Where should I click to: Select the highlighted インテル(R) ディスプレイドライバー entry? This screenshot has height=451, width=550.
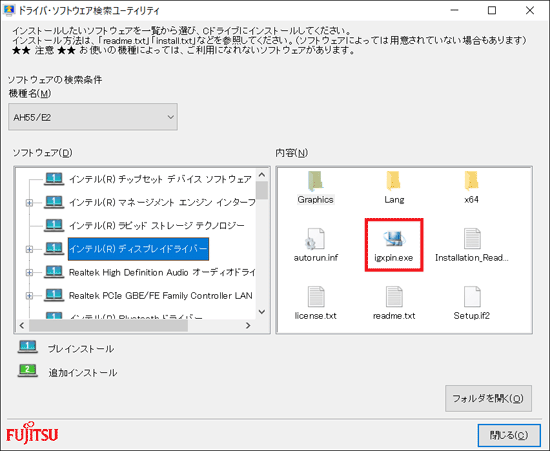tap(138, 249)
